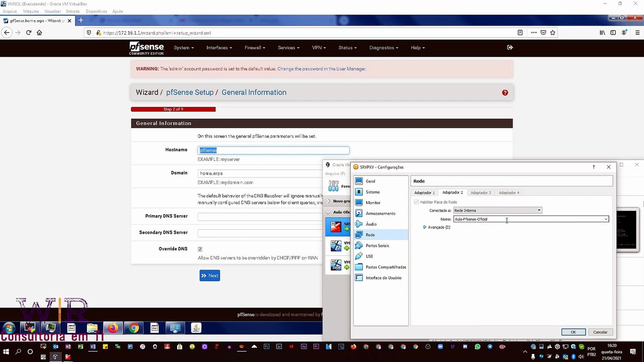
Task: Open the network Nome combo box arrow
Action: tap(606, 219)
